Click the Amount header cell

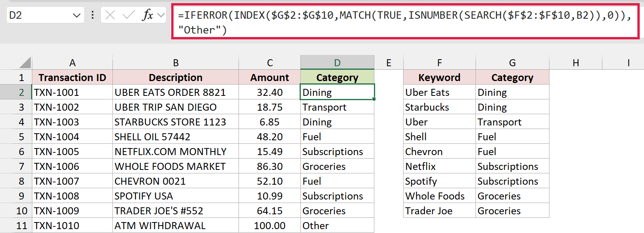point(270,78)
